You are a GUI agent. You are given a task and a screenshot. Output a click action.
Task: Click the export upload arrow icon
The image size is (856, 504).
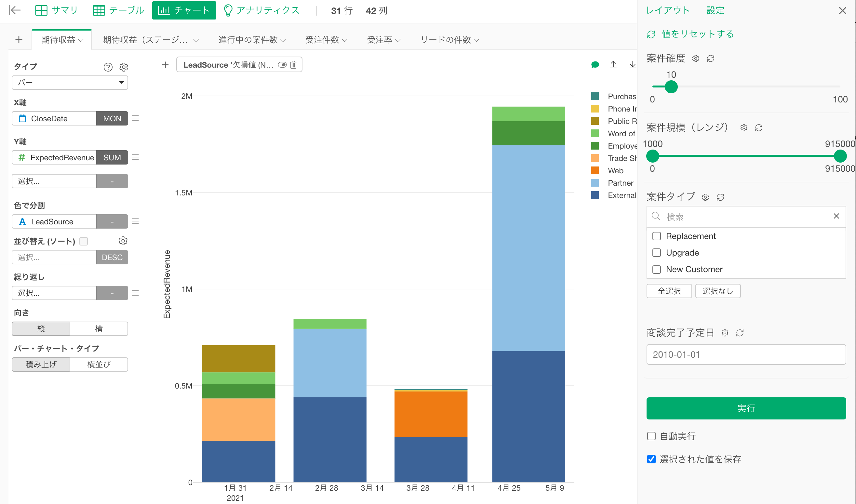[613, 64]
